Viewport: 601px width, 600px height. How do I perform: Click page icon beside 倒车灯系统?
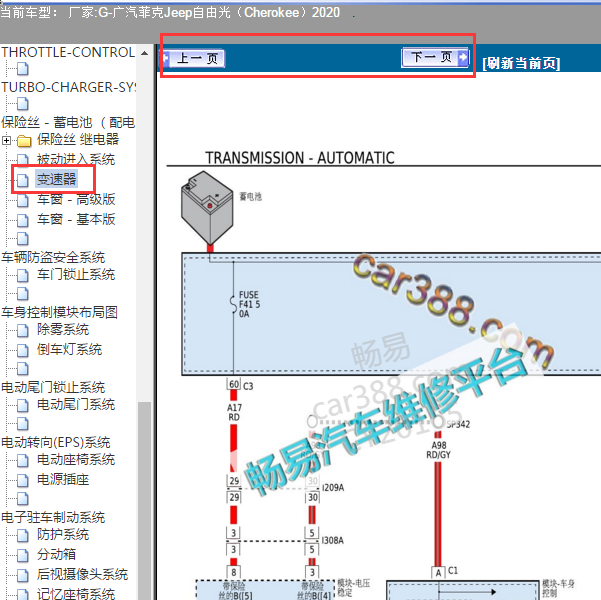(x=23, y=350)
